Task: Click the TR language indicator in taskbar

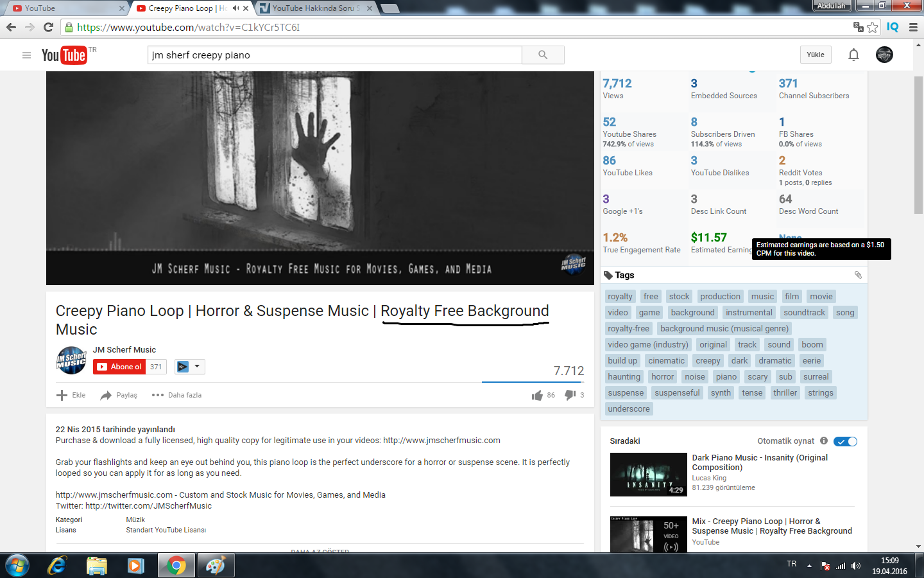Action: pyautogui.click(x=792, y=564)
